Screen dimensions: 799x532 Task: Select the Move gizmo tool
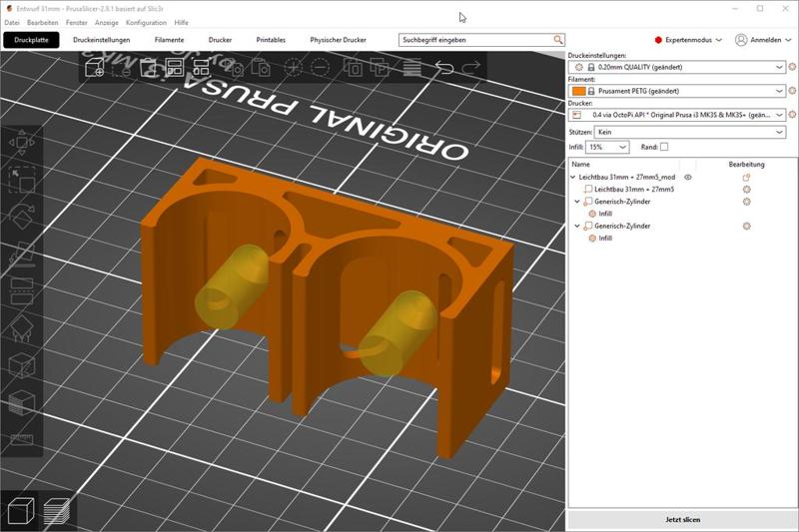click(x=21, y=142)
